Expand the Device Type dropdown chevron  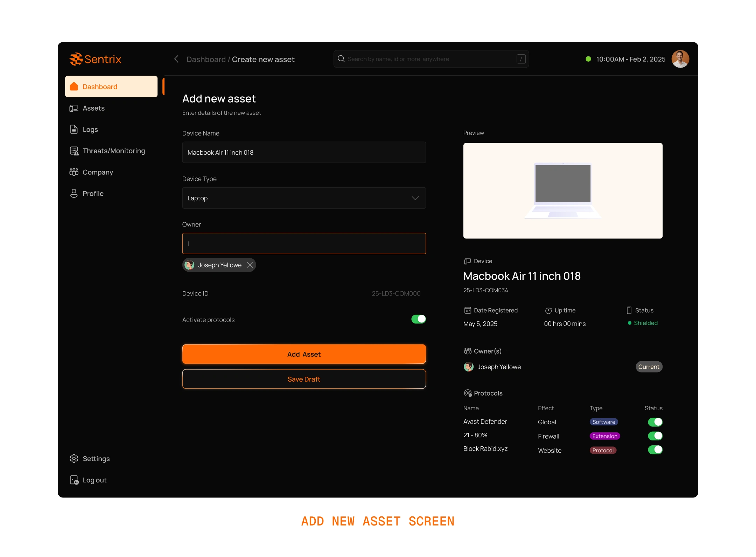415,198
